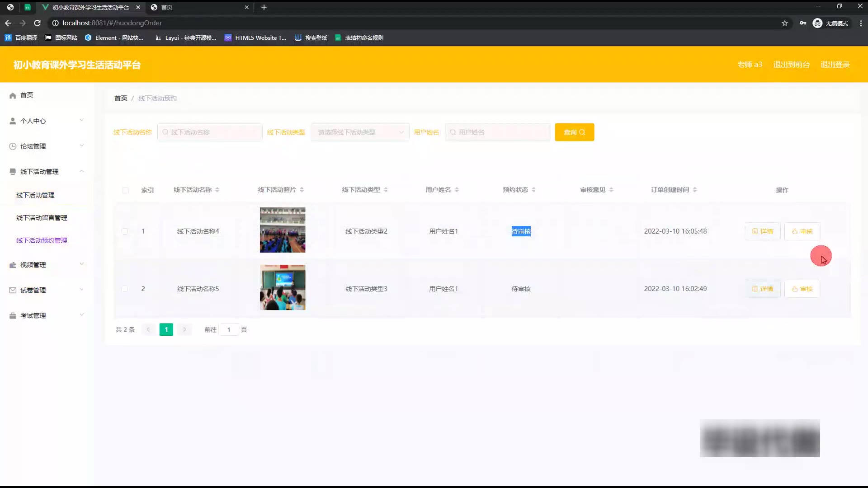This screenshot has width=868, height=488.
Task: Click the 前往 page number input
Action: (229, 330)
